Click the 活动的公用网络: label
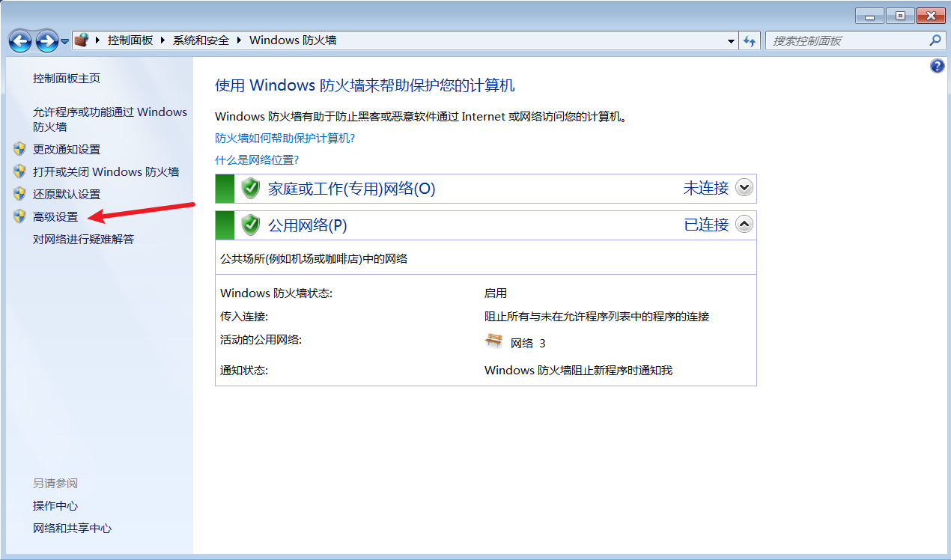Viewport: 951px width, 560px height. pyautogui.click(x=261, y=339)
